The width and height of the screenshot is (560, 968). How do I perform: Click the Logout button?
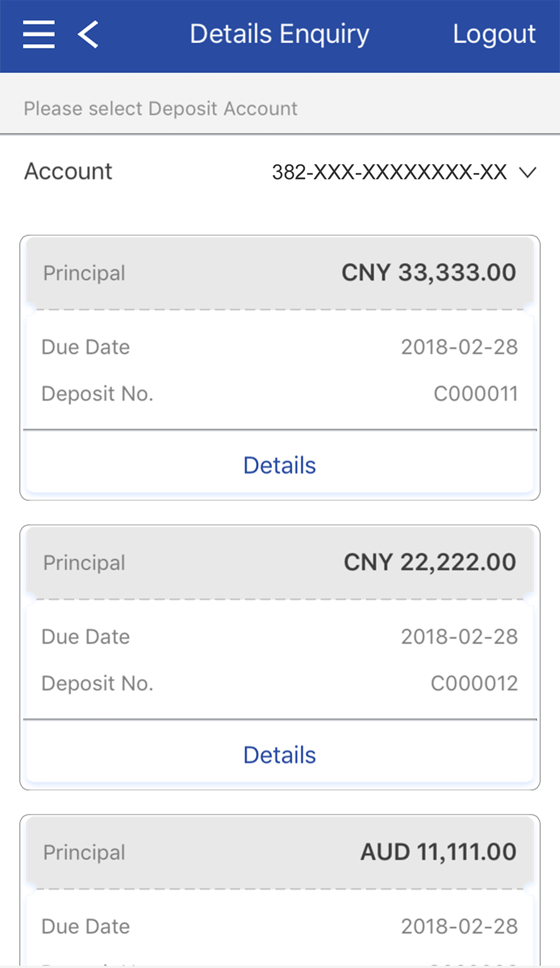pyautogui.click(x=494, y=35)
